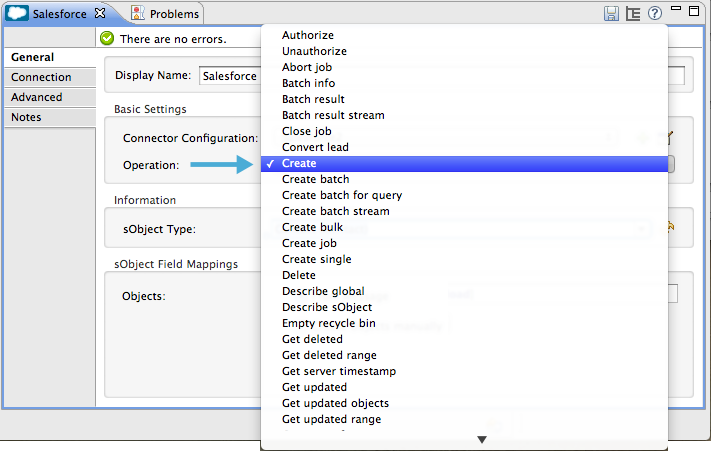Image resolution: width=711 pixels, height=451 pixels.
Task: Choose Convert lead operation
Action: (x=464, y=147)
